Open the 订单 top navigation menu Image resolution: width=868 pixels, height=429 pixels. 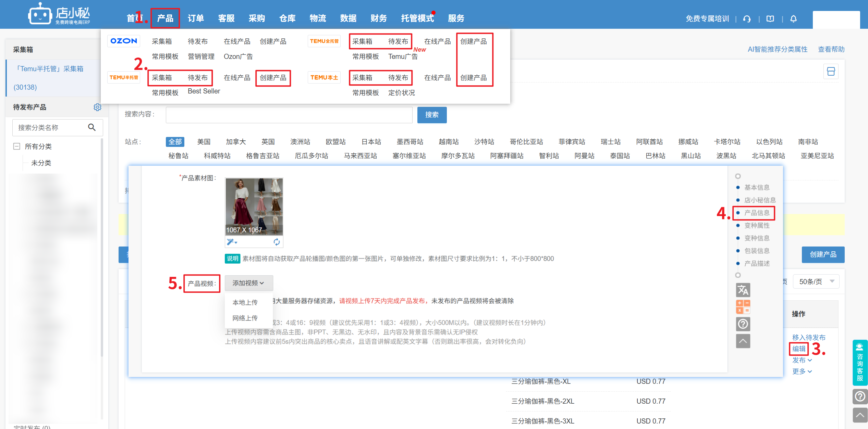tap(196, 18)
